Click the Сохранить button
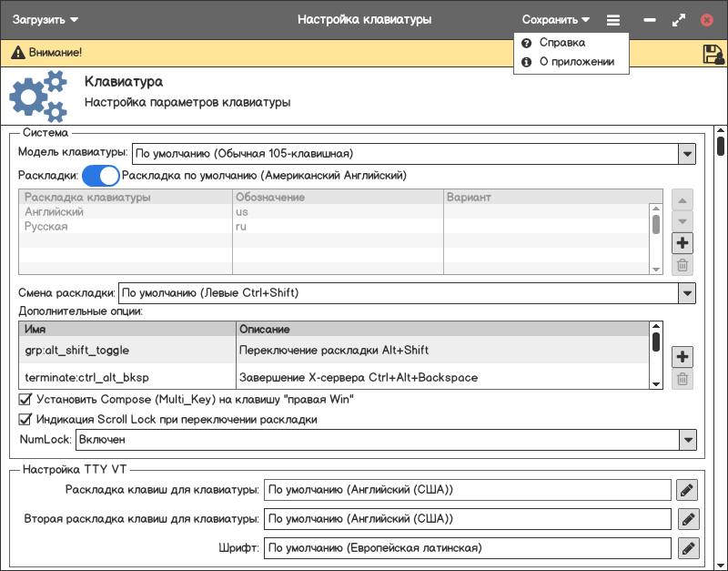 [x=555, y=19]
